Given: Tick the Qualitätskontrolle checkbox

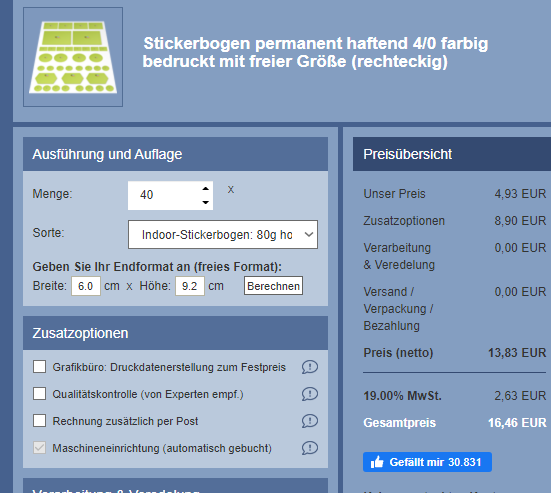Looking at the screenshot, I should click(39, 394).
